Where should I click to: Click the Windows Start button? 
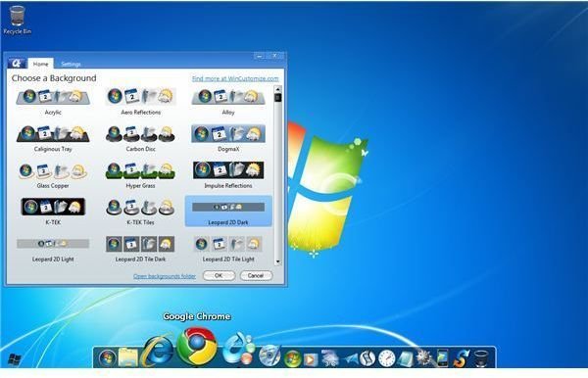(15, 359)
